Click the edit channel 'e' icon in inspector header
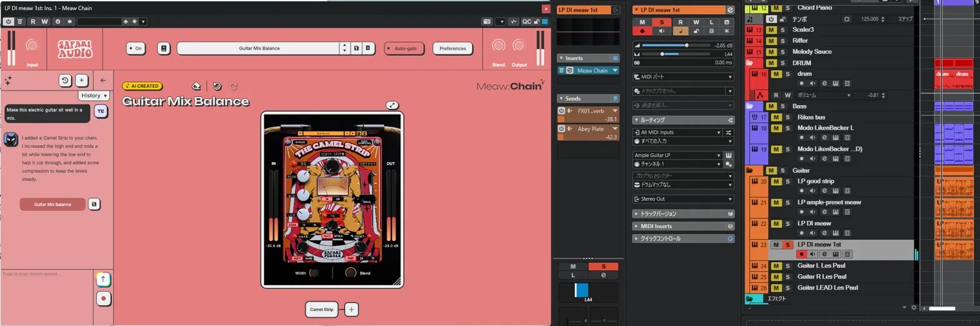This screenshot has width=980, height=326. tap(731, 10)
